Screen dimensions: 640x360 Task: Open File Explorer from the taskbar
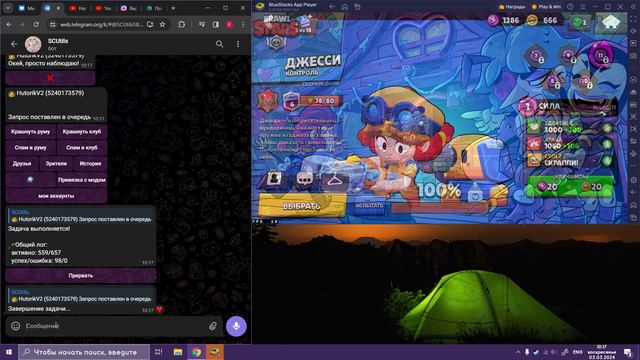point(178,352)
